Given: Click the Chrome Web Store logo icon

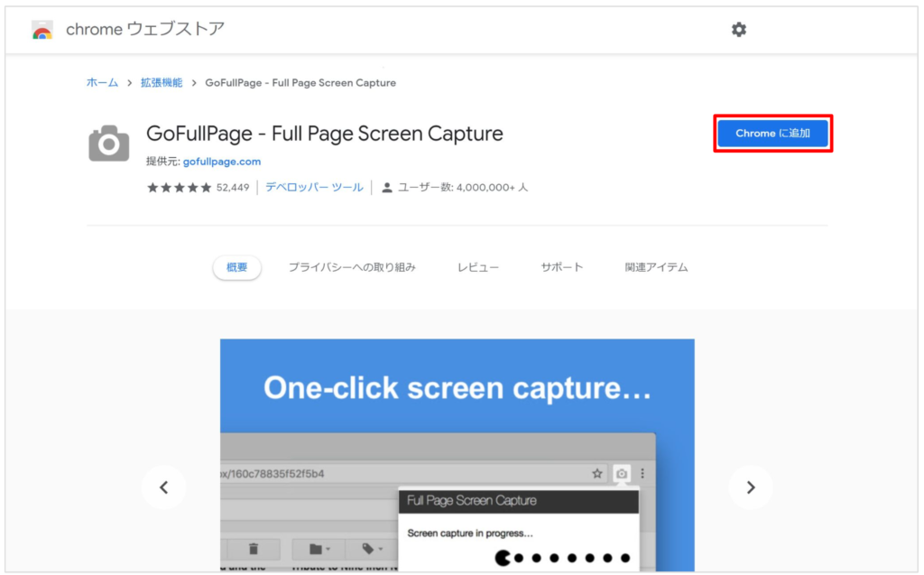Looking at the screenshot, I should [42, 30].
